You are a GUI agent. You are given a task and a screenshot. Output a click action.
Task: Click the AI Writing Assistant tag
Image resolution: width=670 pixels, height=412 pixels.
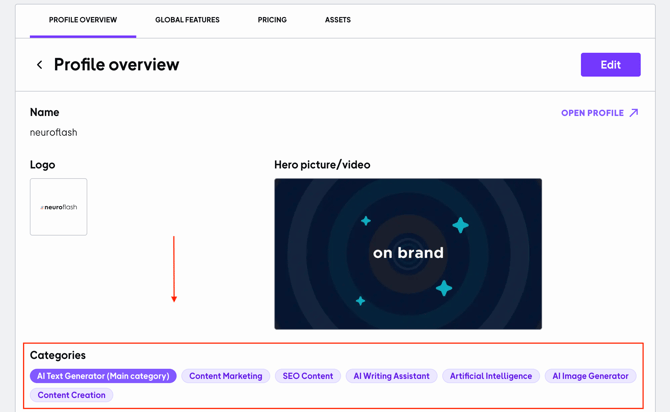391,376
